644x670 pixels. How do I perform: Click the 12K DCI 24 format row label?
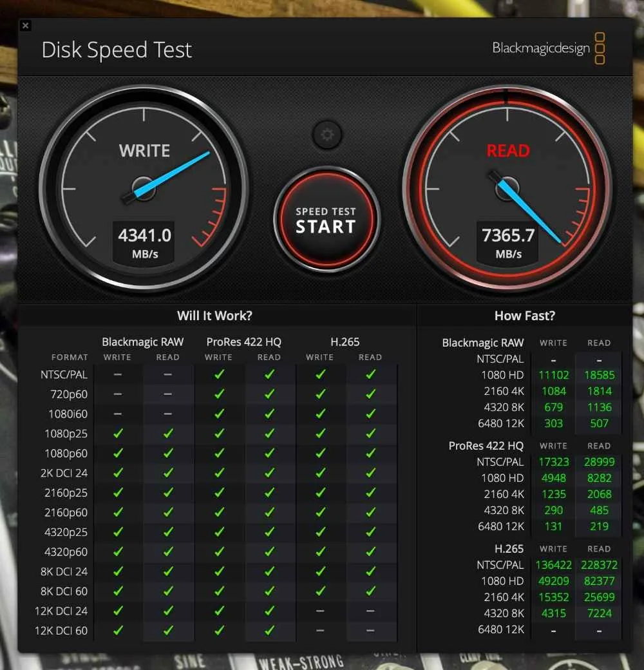click(61, 611)
